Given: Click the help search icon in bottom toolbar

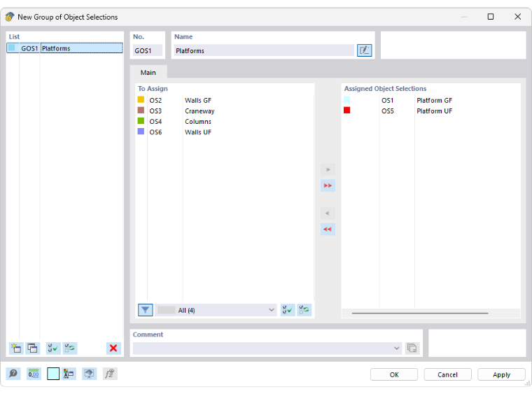Looking at the screenshot, I should [13, 374].
